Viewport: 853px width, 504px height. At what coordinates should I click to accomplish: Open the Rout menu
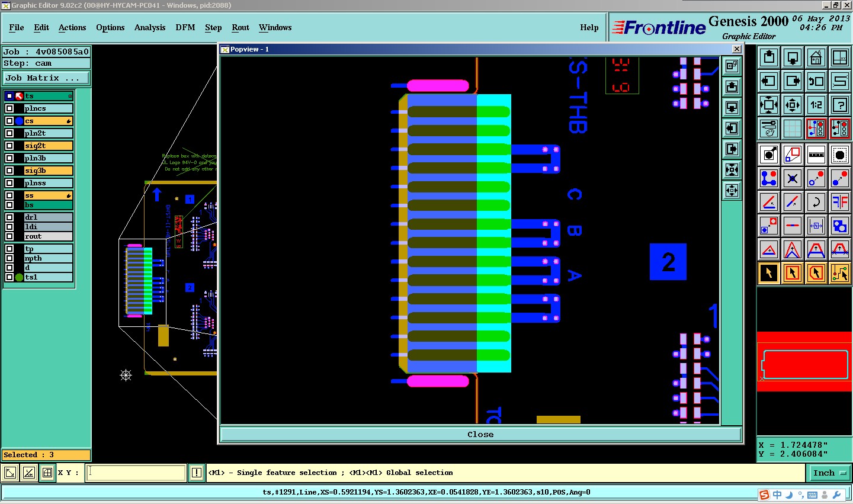point(240,27)
